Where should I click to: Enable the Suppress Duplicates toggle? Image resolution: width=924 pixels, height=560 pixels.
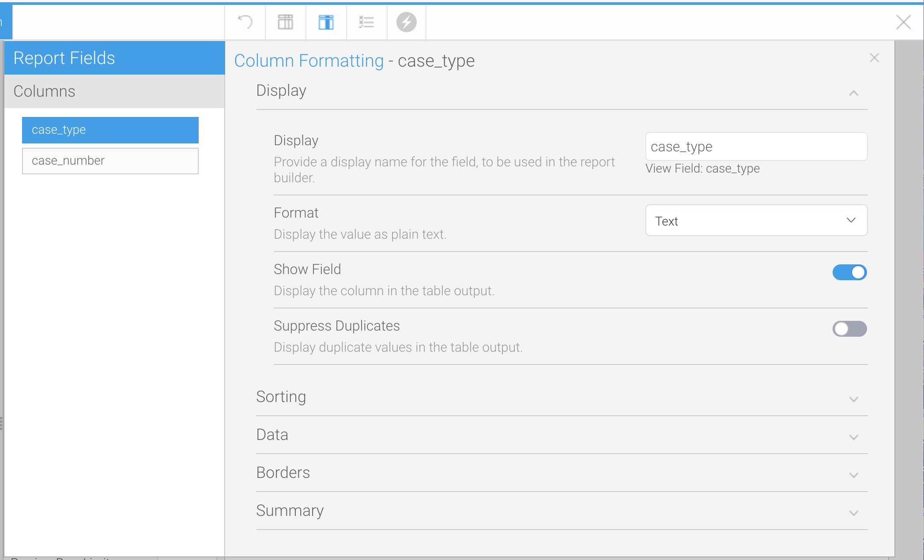click(849, 329)
